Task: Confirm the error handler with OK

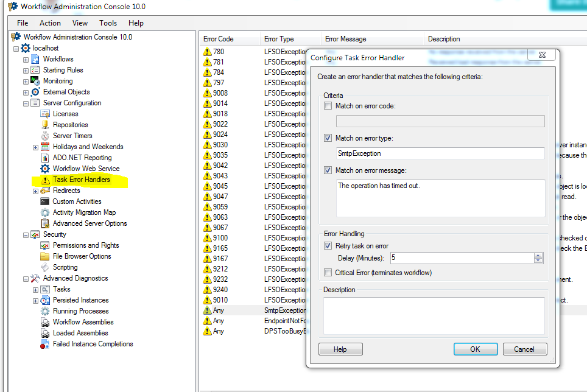Action: pyautogui.click(x=476, y=349)
